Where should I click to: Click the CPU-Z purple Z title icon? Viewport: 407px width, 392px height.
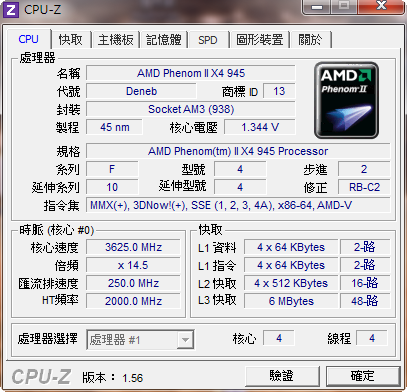click(10, 10)
